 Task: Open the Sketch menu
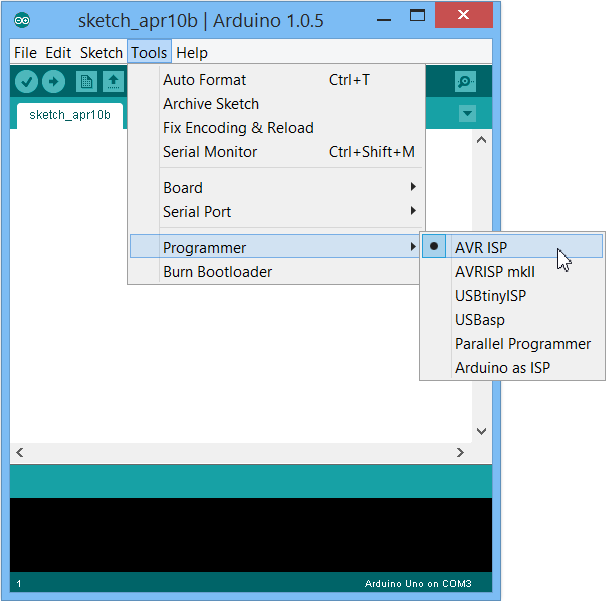pyautogui.click(x=101, y=53)
